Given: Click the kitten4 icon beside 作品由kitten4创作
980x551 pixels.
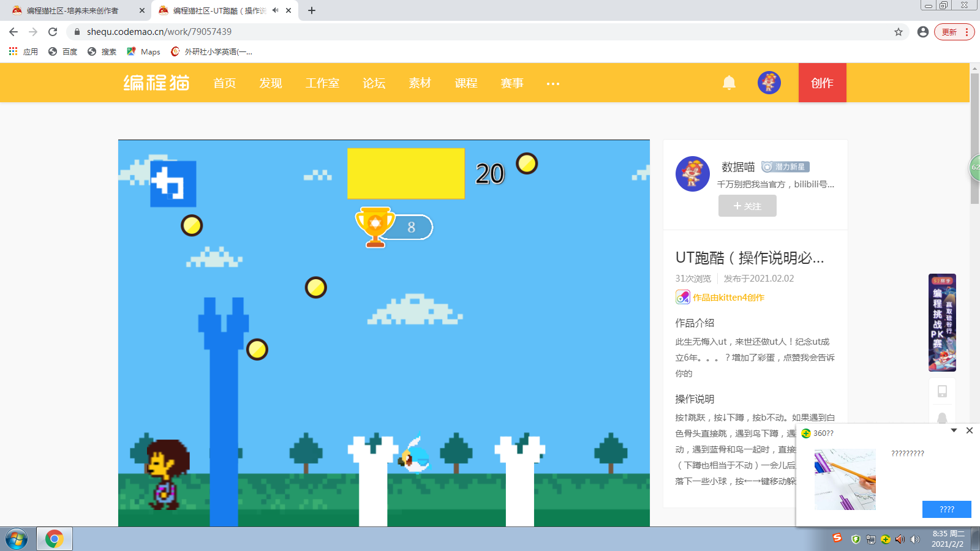Looking at the screenshot, I should tap(683, 298).
